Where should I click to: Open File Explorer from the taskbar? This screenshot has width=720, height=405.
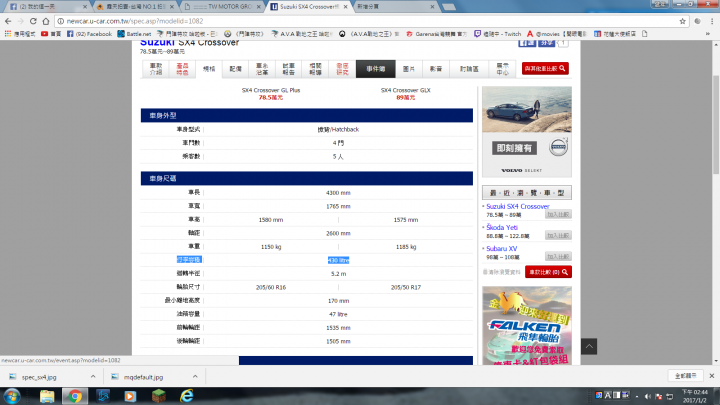(x=47, y=396)
